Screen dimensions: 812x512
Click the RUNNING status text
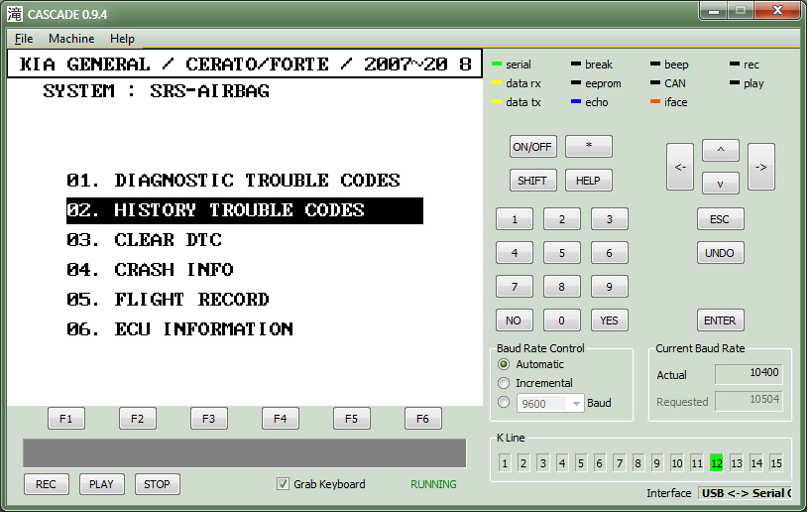433,484
